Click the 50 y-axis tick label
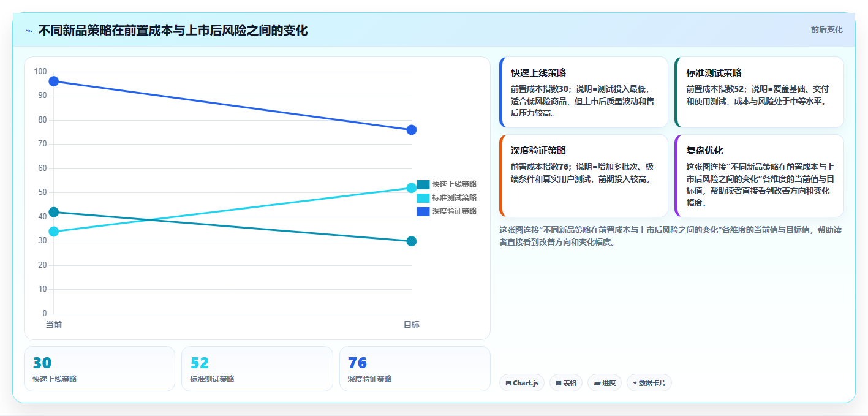 pyautogui.click(x=42, y=192)
